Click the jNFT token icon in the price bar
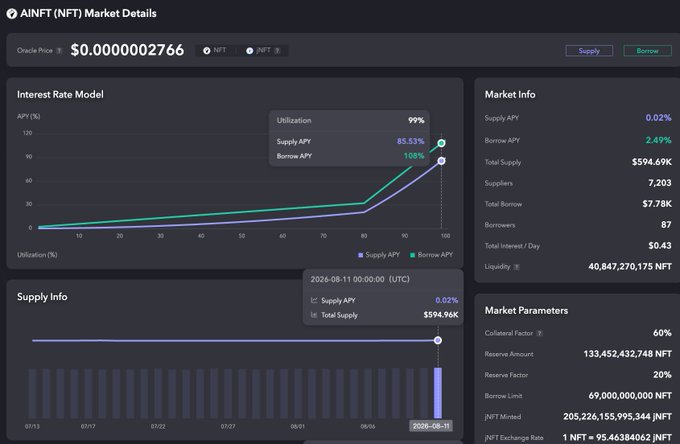 coord(249,51)
